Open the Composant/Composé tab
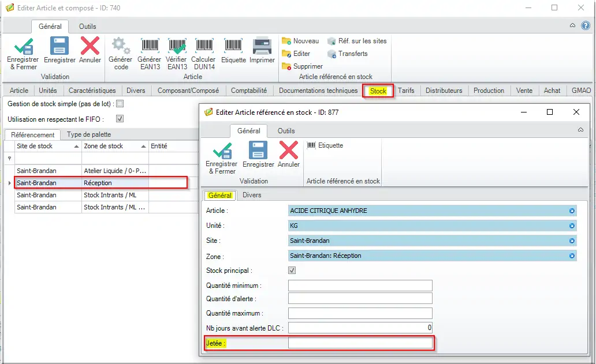 pyautogui.click(x=188, y=91)
